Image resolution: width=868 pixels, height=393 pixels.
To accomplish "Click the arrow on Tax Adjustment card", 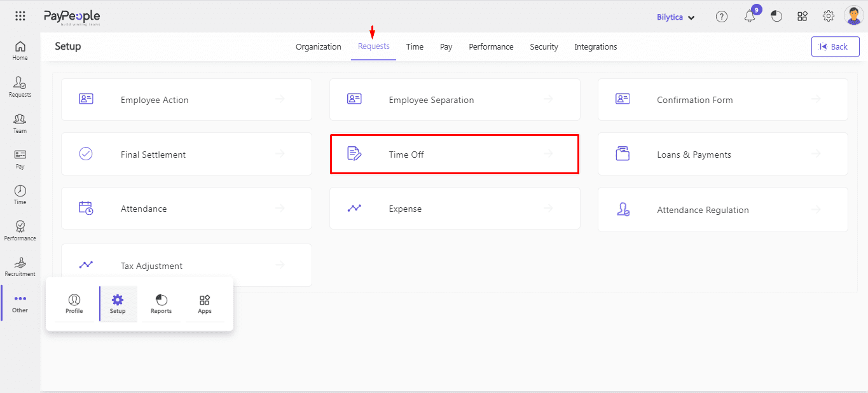I will 280,265.
